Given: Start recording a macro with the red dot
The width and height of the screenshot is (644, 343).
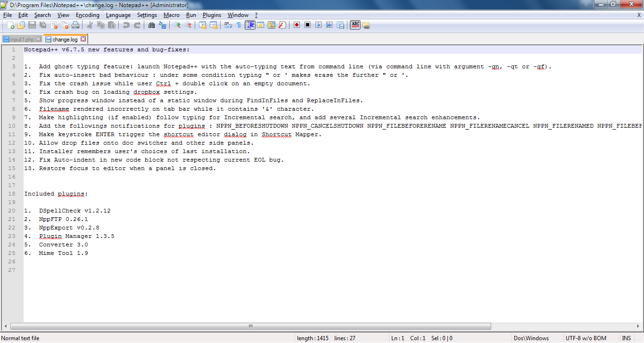Looking at the screenshot, I should tap(297, 25).
